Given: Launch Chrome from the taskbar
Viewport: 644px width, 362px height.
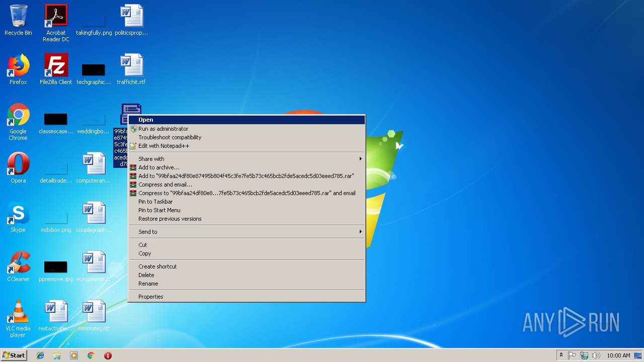Looking at the screenshot, I should 91,355.
